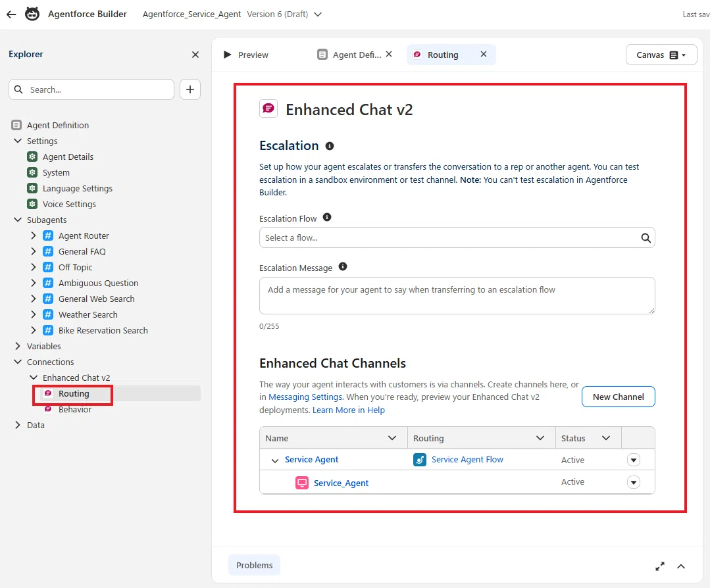This screenshot has height=588, width=710.
Task: Expand the General Web Search subagent
Action: coord(34,299)
